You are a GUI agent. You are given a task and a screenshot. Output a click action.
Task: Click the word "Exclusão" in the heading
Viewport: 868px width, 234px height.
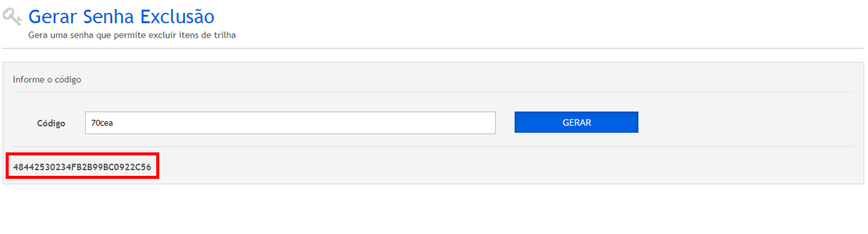click(177, 17)
